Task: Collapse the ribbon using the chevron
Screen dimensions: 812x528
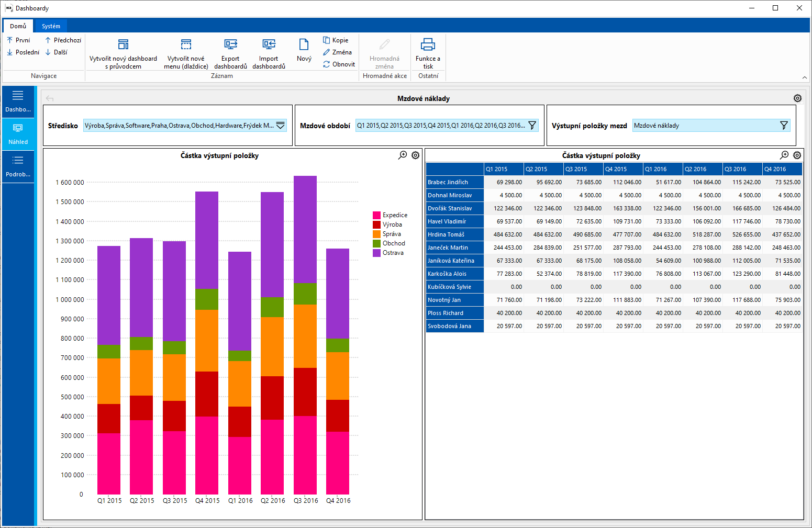Action: tap(805, 77)
